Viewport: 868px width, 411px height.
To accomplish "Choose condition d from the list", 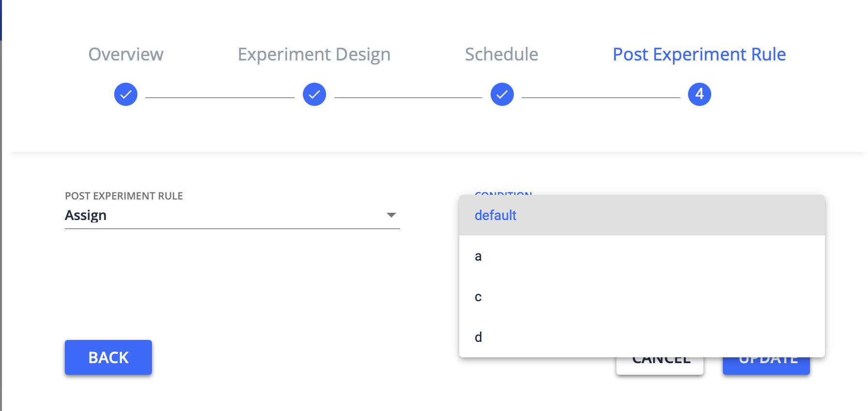I will (x=478, y=337).
